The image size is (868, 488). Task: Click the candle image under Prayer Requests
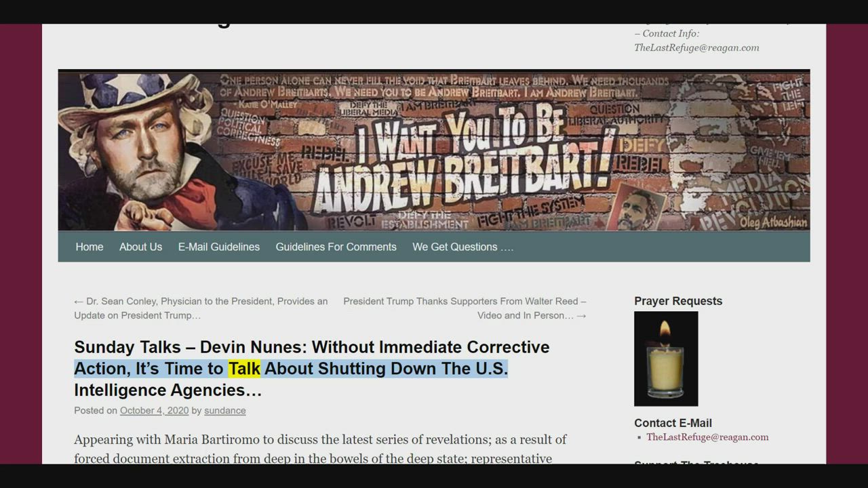665,359
